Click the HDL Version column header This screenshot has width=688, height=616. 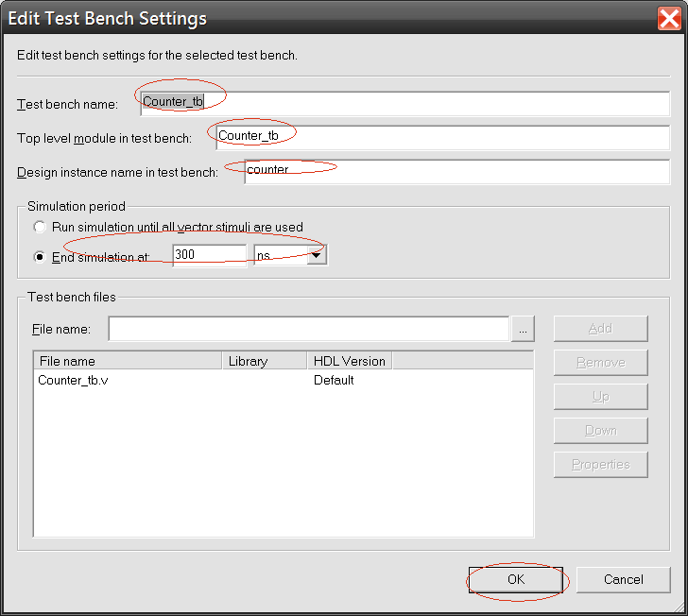pyautogui.click(x=349, y=361)
